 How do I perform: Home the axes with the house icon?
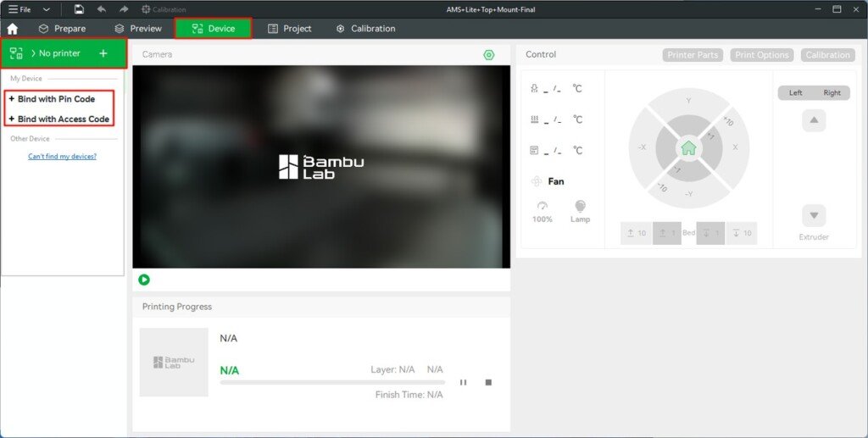[x=688, y=148]
